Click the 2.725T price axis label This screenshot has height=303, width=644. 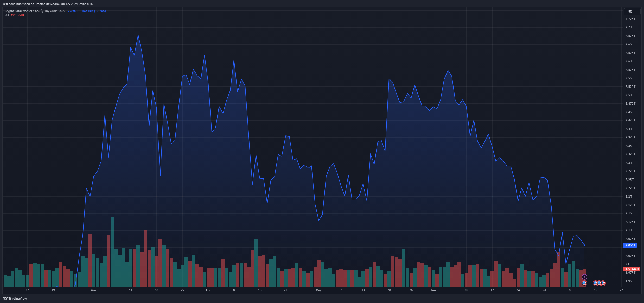tap(630, 19)
